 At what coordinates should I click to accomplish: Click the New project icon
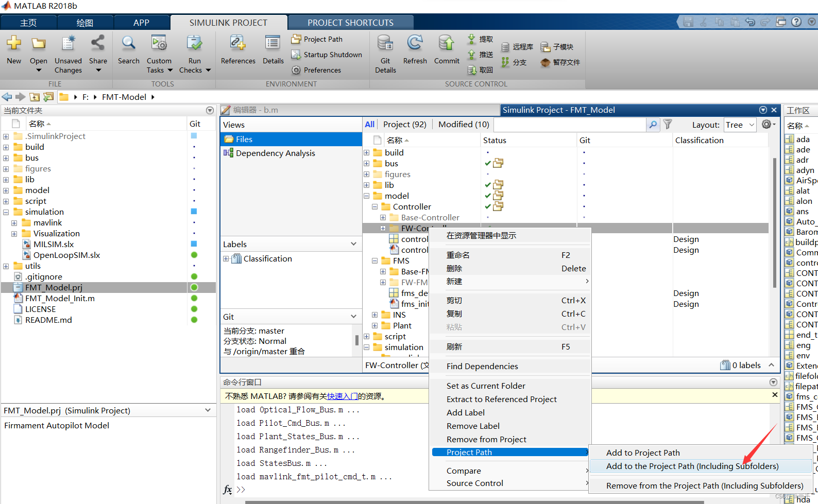click(14, 43)
